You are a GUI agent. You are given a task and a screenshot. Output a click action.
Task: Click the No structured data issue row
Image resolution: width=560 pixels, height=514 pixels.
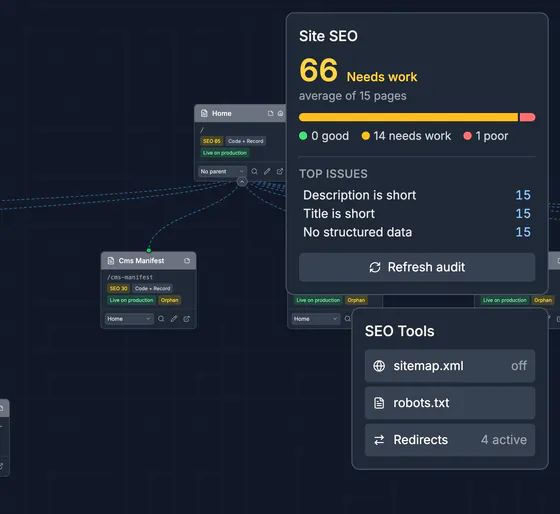click(x=417, y=232)
